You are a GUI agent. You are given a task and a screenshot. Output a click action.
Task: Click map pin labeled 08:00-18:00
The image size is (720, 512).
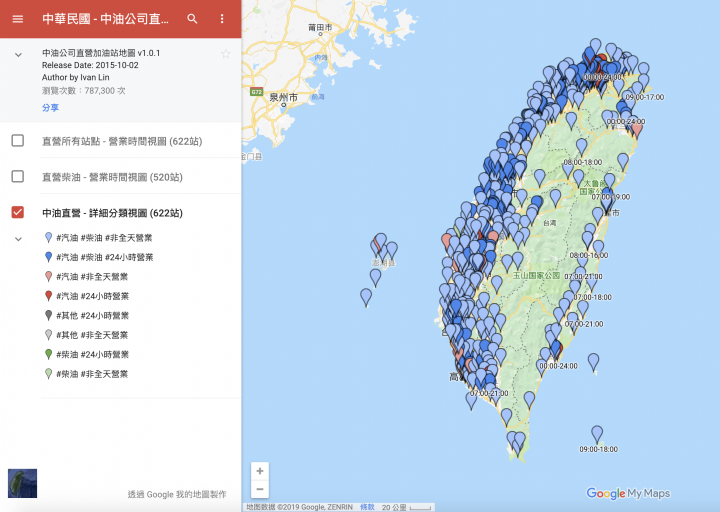coord(581,148)
